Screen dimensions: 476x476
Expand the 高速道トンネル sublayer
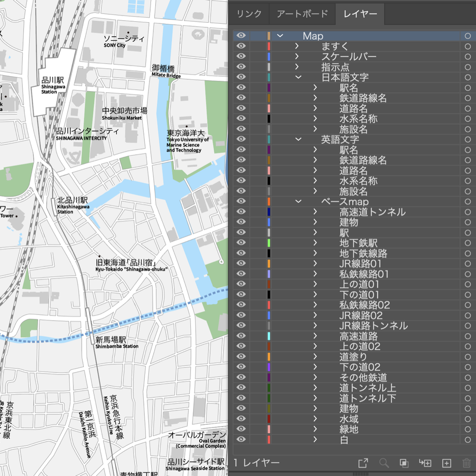click(x=315, y=212)
